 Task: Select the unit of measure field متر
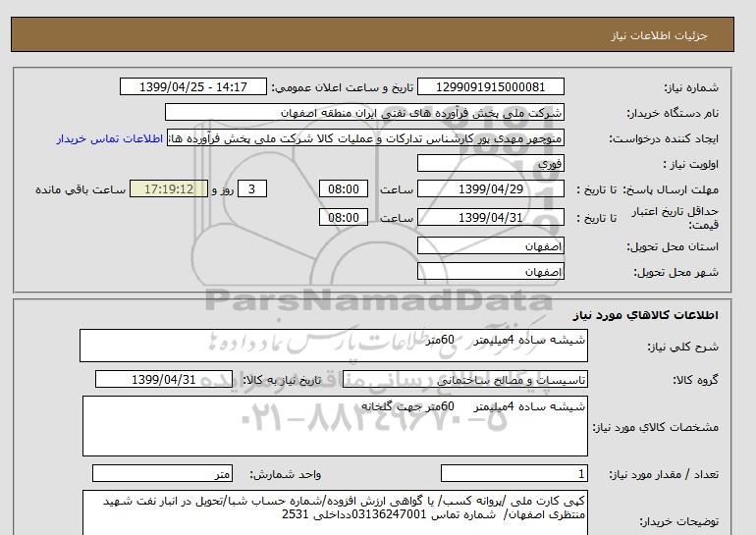tap(162, 474)
